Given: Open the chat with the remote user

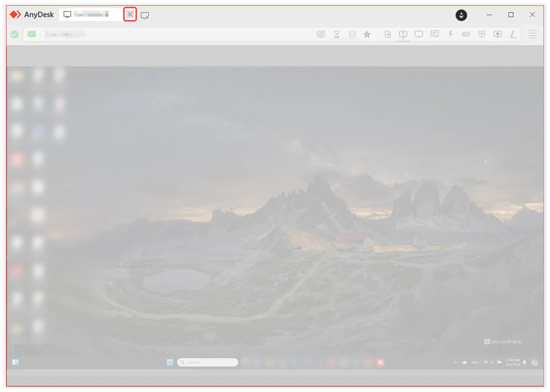Looking at the screenshot, I should [x=434, y=34].
